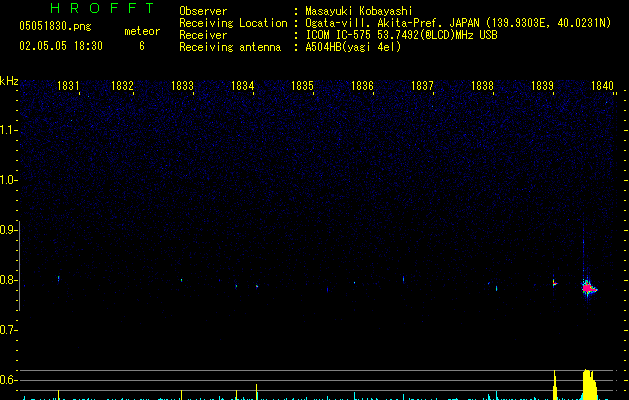Screen dimensions: 629x400
Task: Click the wide yellow intensity peak near 1840
Action: pos(589,384)
